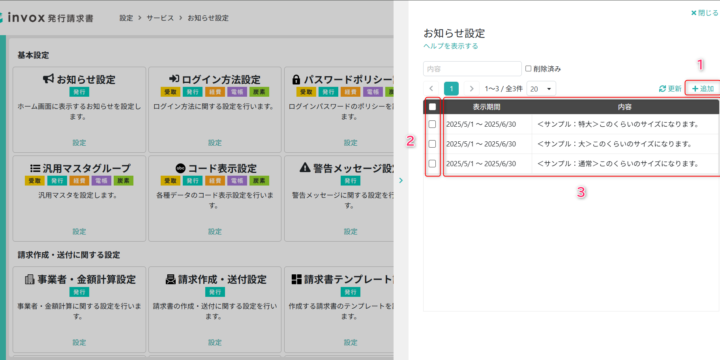Open 設定 link on the お知らせ設定 card
Screen dimensions: 720x360
tap(79, 143)
